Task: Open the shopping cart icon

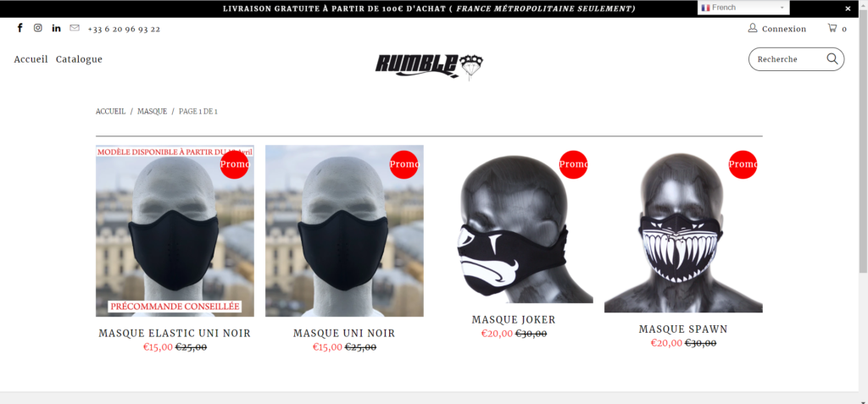Action: [x=832, y=28]
